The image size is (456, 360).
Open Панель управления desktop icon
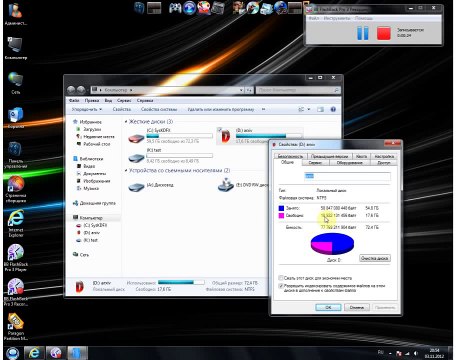click(15, 155)
